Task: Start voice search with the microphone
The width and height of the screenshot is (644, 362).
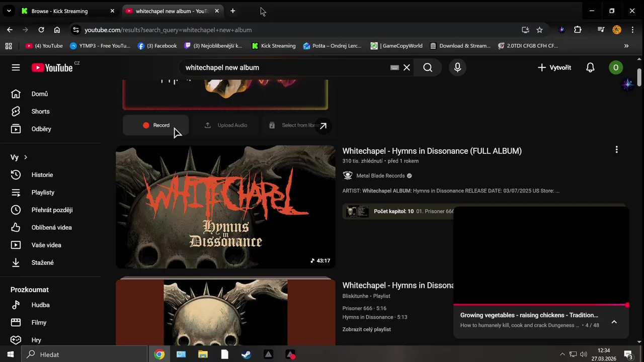Action: (457, 67)
